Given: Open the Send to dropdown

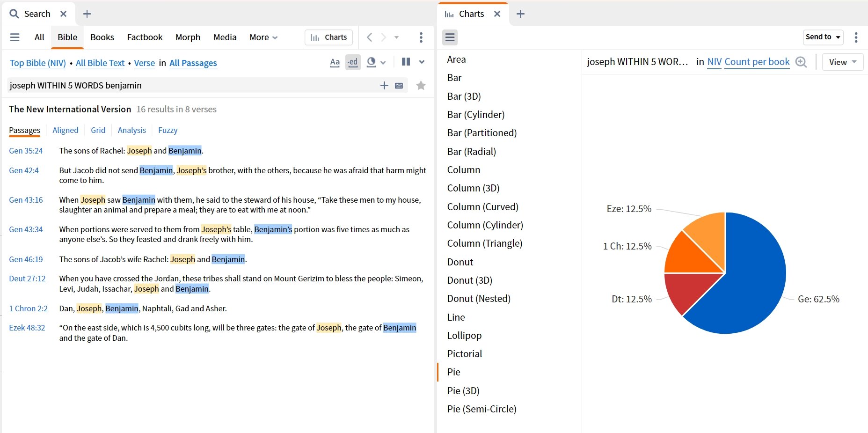Looking at the screenshot, I should [823, 37].
